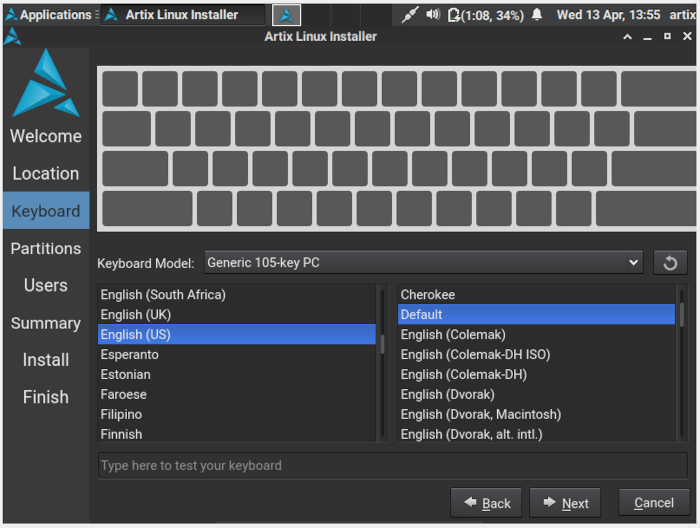Shade the window with the up arrow
The width and height of the screenshot is (700, 528).
click(627, 37)
